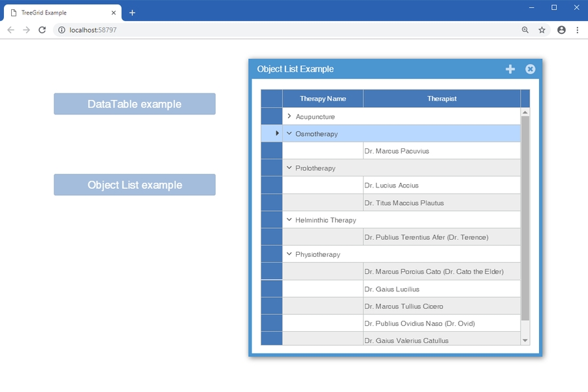View site information icon in address bar
Image resolution: width=588 pixels, height=392 pixels.
click(61, 30)
